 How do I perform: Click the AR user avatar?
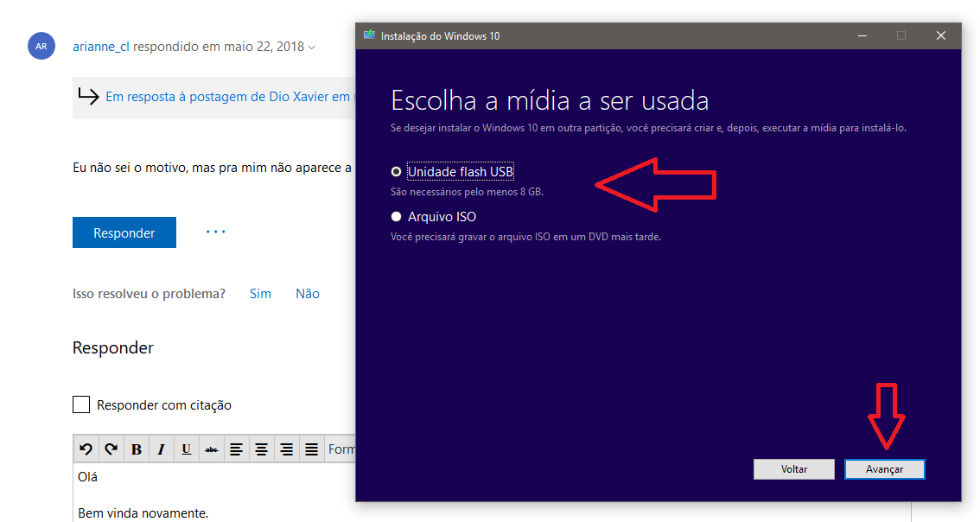coord(41,47)
